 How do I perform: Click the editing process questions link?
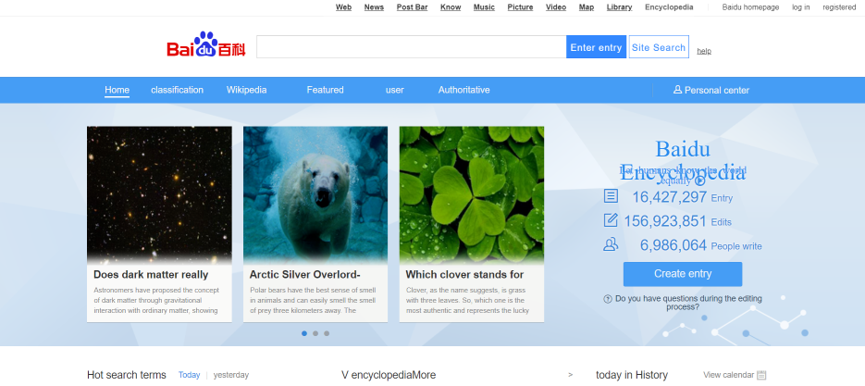688,302
